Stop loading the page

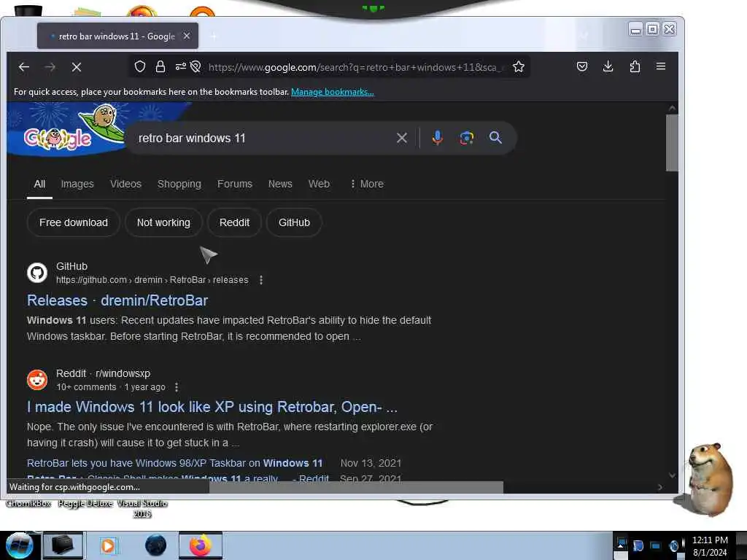(76, 67)
